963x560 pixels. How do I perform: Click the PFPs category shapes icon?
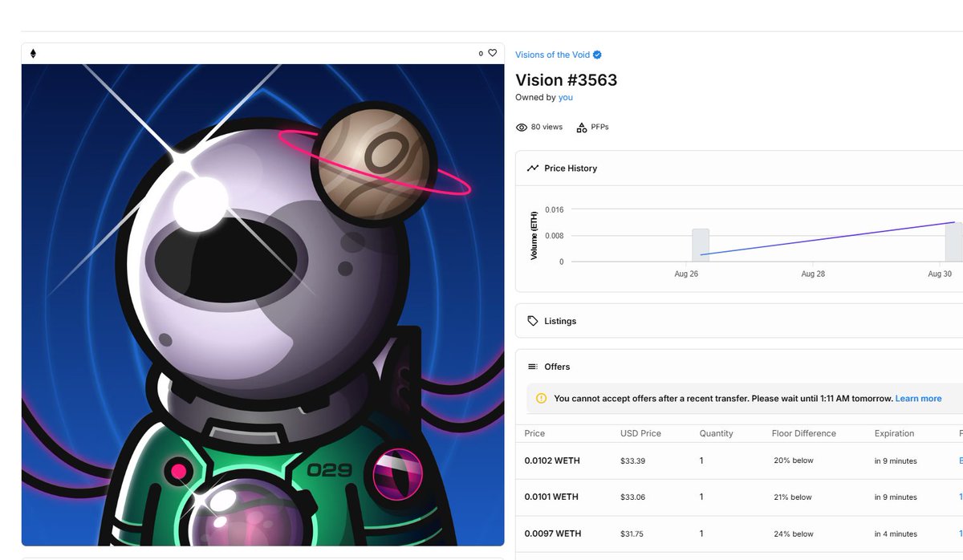click(x=582, y=127)
